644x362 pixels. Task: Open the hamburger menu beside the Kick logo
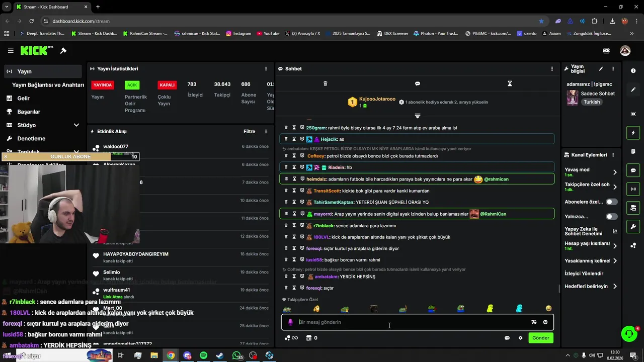[11, 51]
